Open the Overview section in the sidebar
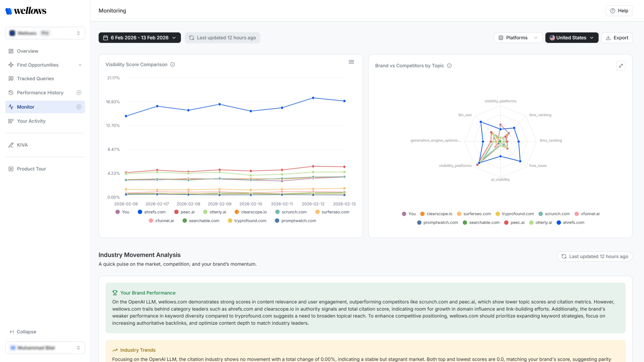 click(x=27, y=51)
